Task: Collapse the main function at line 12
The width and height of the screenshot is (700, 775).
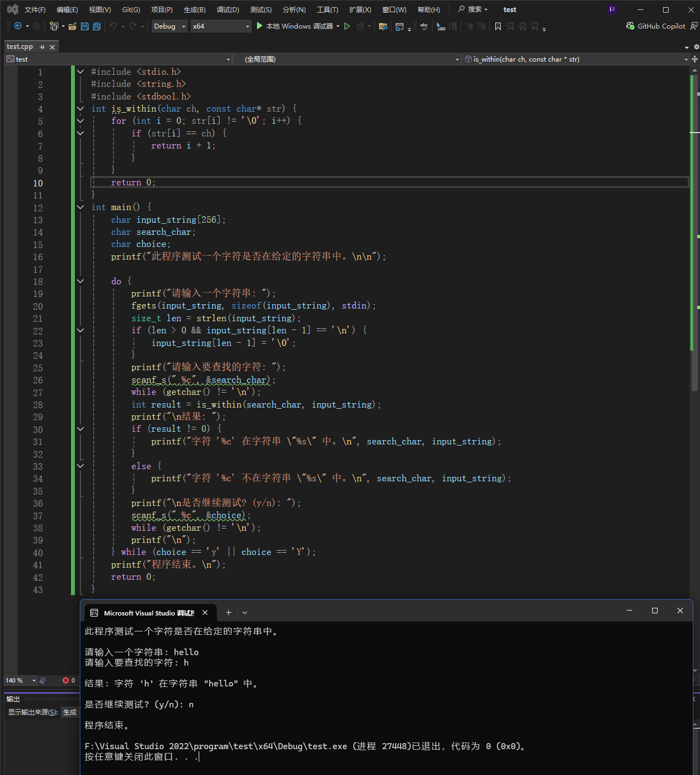Action: coord(80,207)
